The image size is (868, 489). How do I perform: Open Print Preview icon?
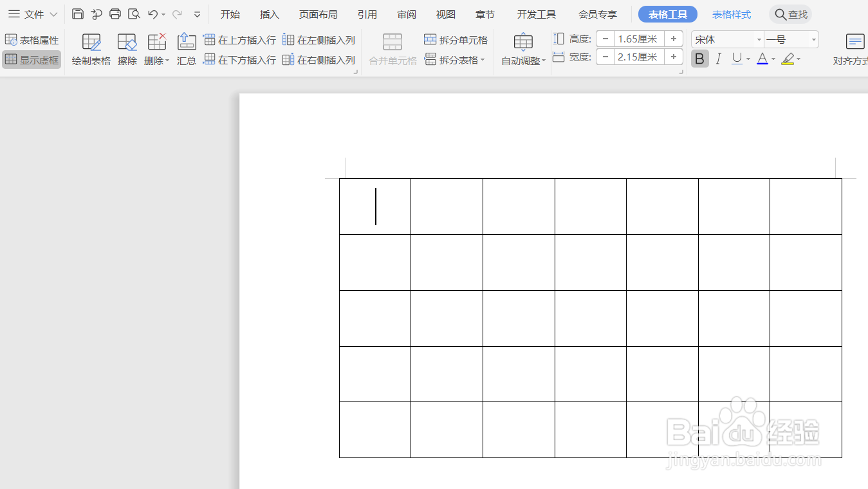click(x=134, y=14)
